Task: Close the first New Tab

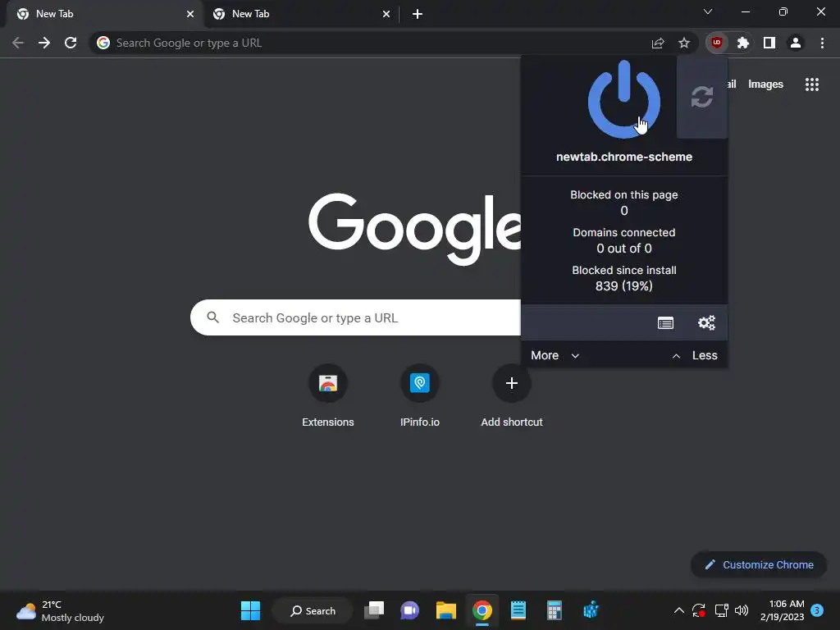Action: [x=190, y=14]
